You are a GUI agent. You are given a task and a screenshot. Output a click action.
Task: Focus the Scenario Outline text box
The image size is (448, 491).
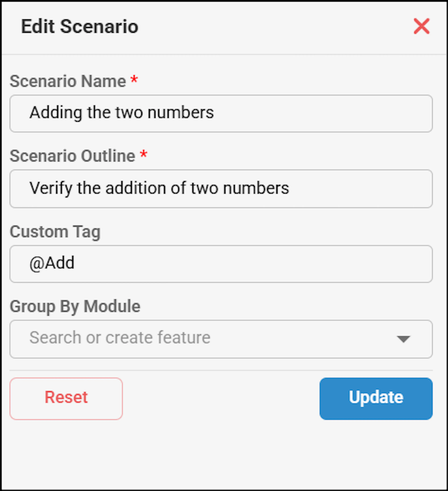(221, 189)
